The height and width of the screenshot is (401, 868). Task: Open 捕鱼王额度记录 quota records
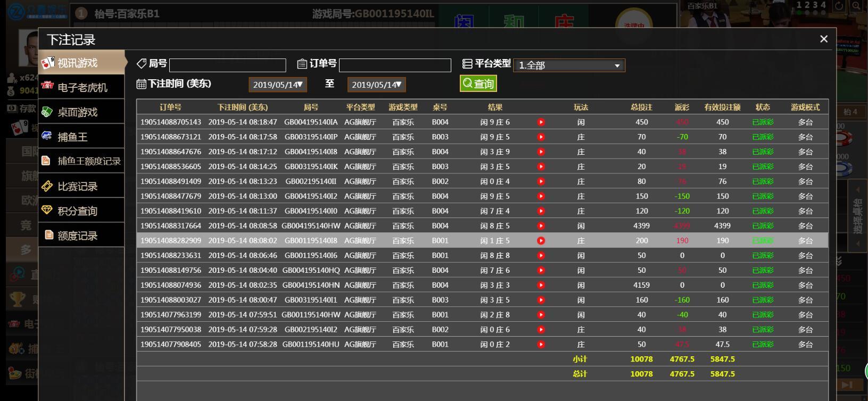pos(81,161)
